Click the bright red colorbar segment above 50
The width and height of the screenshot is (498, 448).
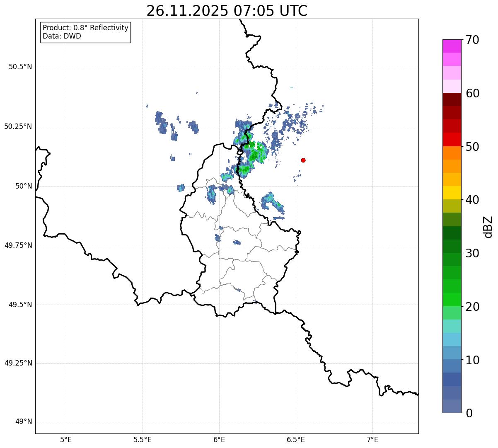[452, 140]
